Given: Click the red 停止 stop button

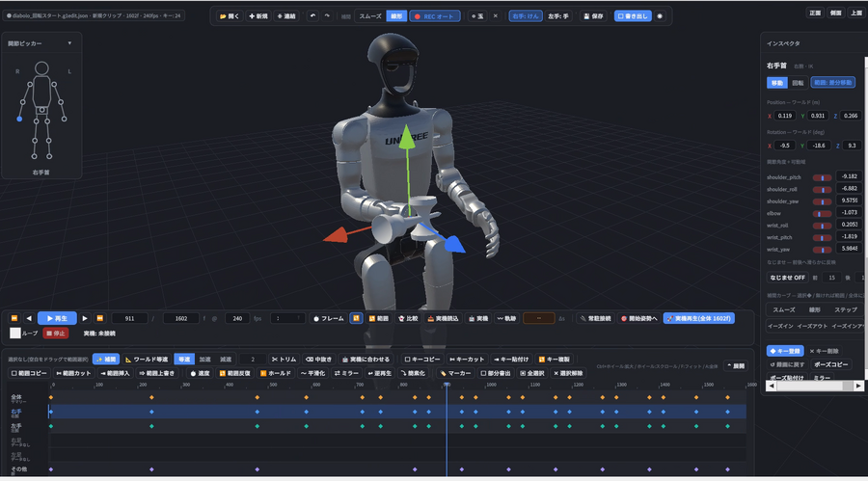Looking at the screenshot, I should [55, 334].
